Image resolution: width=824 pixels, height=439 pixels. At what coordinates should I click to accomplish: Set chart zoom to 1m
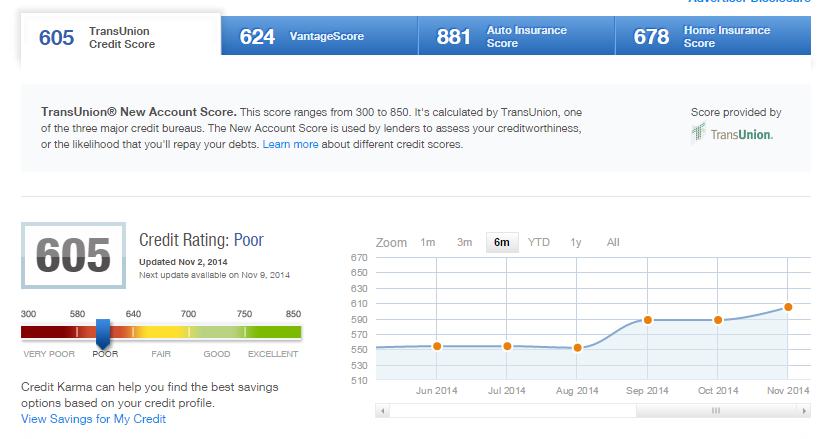[428, 242]
